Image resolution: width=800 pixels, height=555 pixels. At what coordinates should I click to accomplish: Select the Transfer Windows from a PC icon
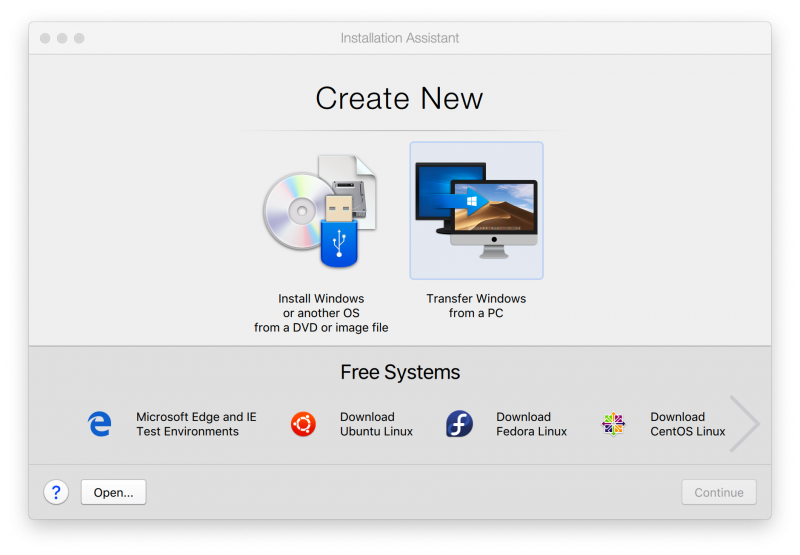tap(476, 210)
